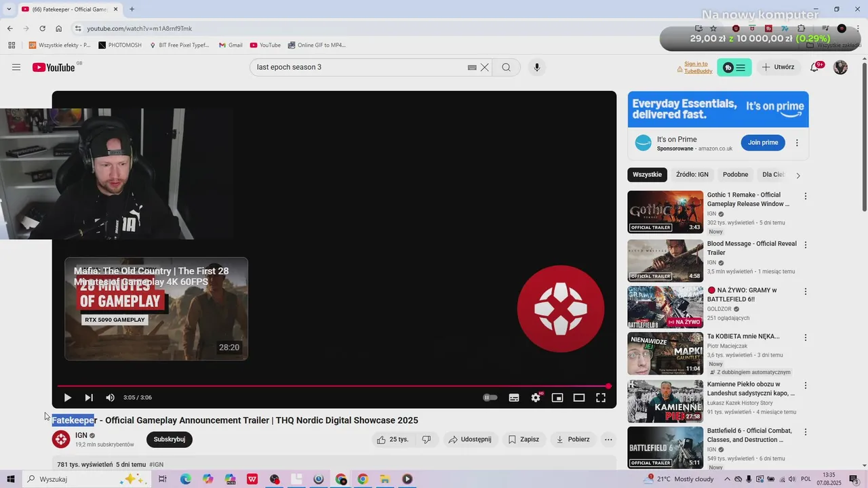
Task: Open the Kamienne Piekło video title
Action: click(x=751, y=388)
